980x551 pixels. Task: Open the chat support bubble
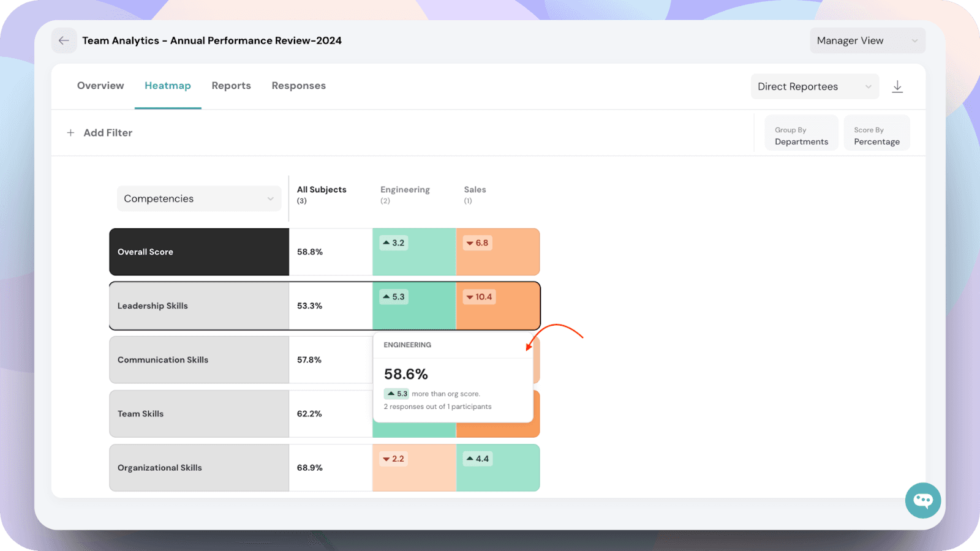922,500
